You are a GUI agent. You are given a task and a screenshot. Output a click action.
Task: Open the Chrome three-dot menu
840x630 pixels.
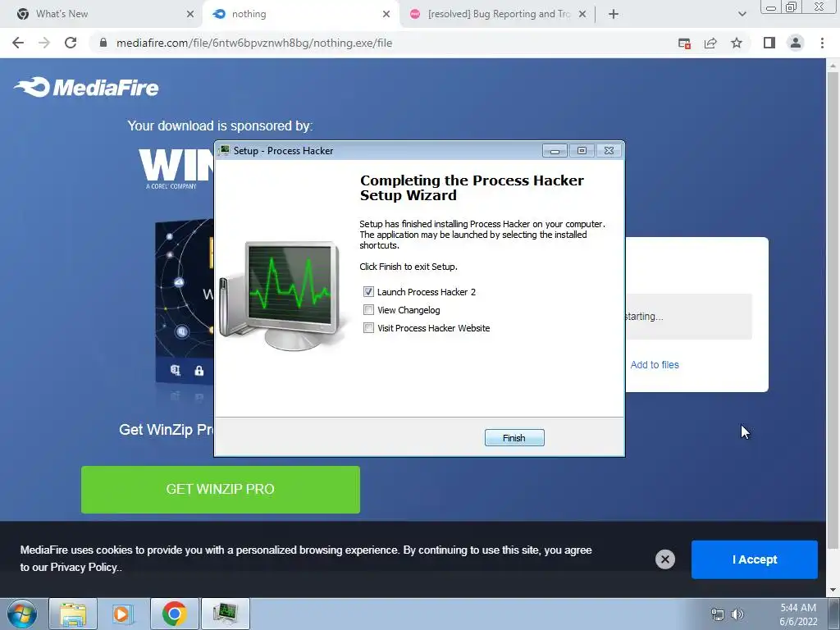coord(822,43)
